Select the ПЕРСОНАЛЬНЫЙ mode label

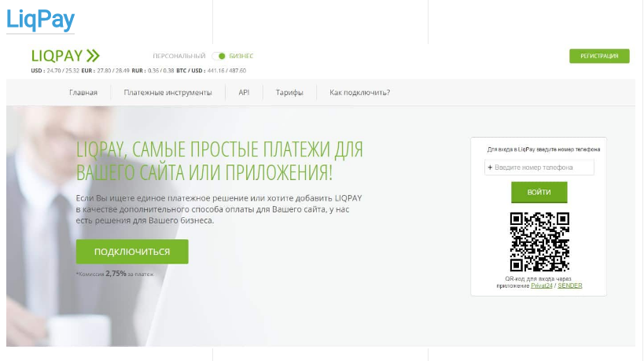(x=179, y=56)
